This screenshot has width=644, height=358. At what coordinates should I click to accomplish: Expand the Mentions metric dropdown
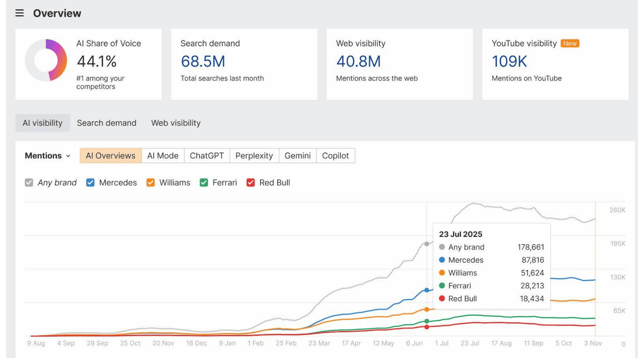[x=48, y=156]
